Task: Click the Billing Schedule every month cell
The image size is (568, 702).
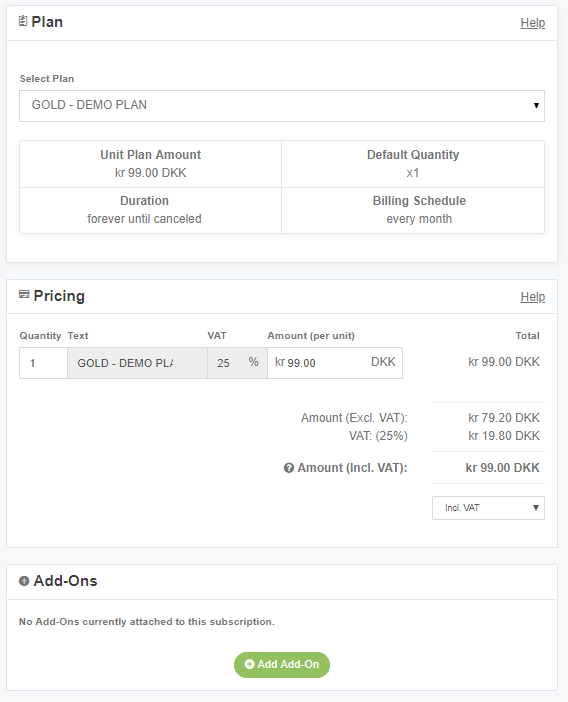Action: [413, 210]
